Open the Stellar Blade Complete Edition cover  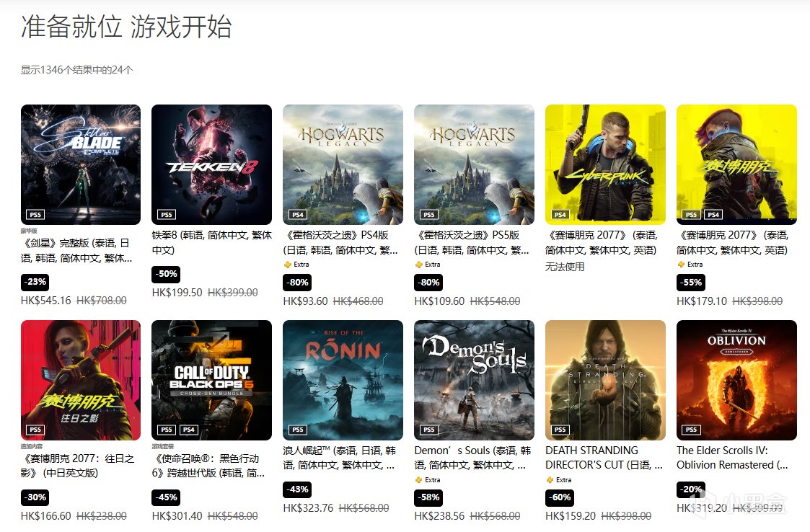pyautogui.click(x=81, y=164)
